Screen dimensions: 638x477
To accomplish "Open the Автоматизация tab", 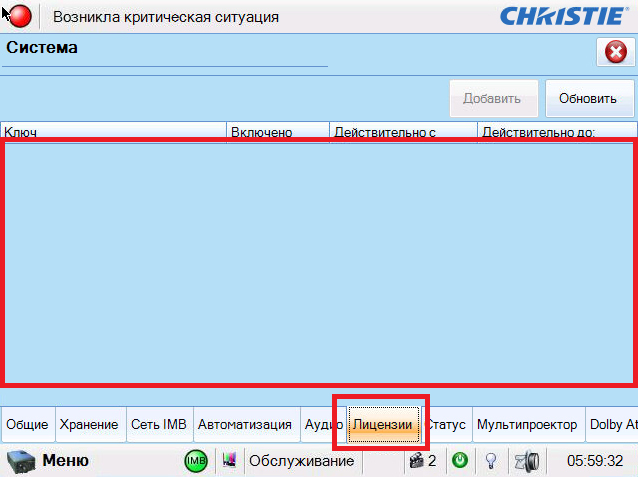I will (246, 424).
